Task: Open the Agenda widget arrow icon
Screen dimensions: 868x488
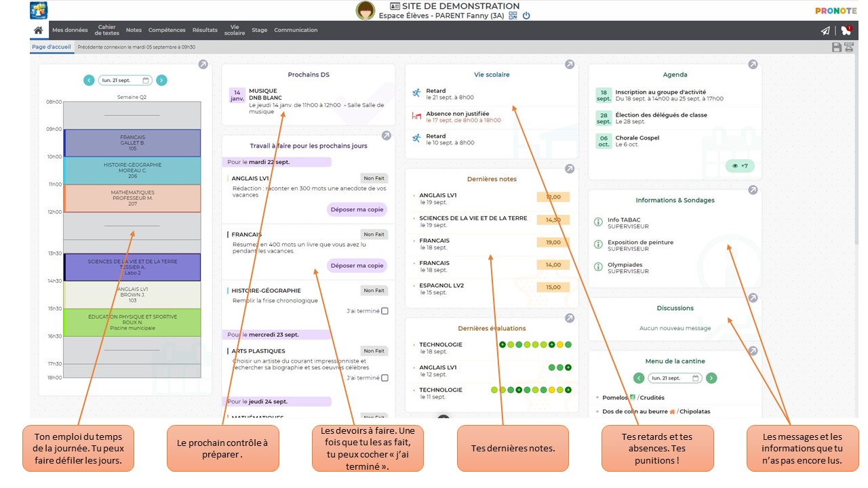Action: [x=753, y=64]
